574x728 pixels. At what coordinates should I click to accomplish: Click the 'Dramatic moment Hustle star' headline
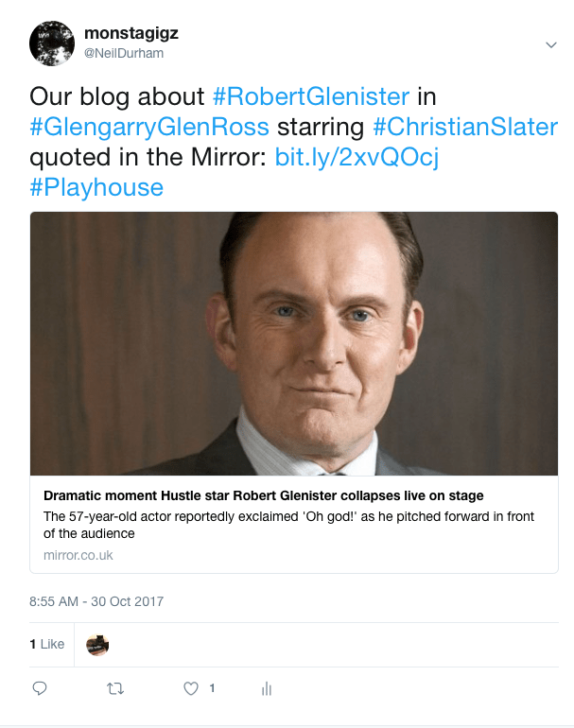(264, 495)
